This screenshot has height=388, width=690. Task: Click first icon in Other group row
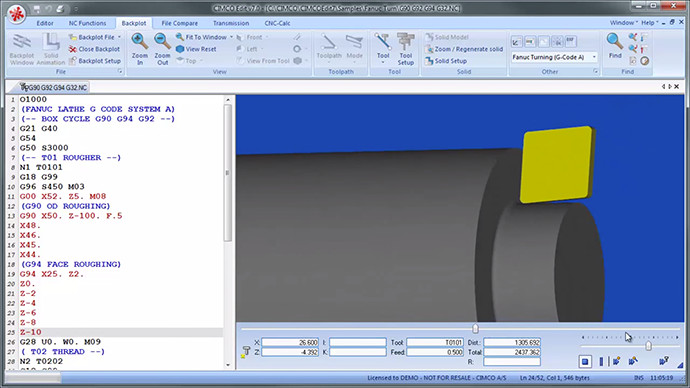click(517, 42)
